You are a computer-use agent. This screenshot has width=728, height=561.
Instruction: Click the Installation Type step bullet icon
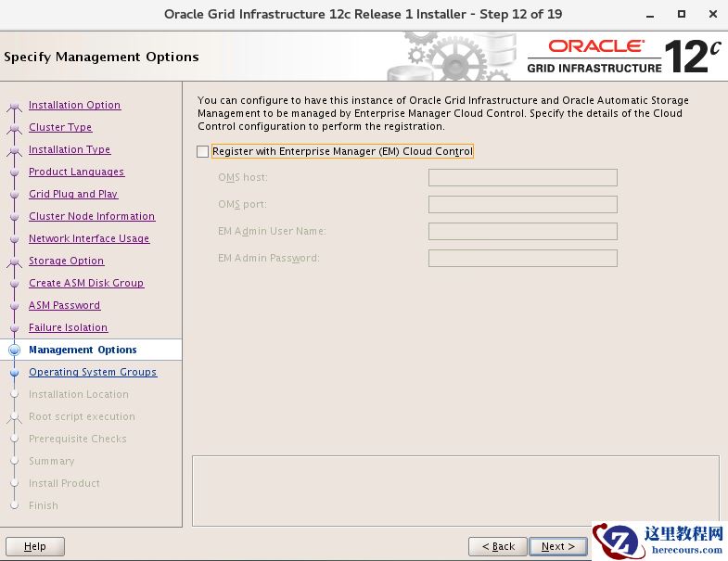pos(15,150)
